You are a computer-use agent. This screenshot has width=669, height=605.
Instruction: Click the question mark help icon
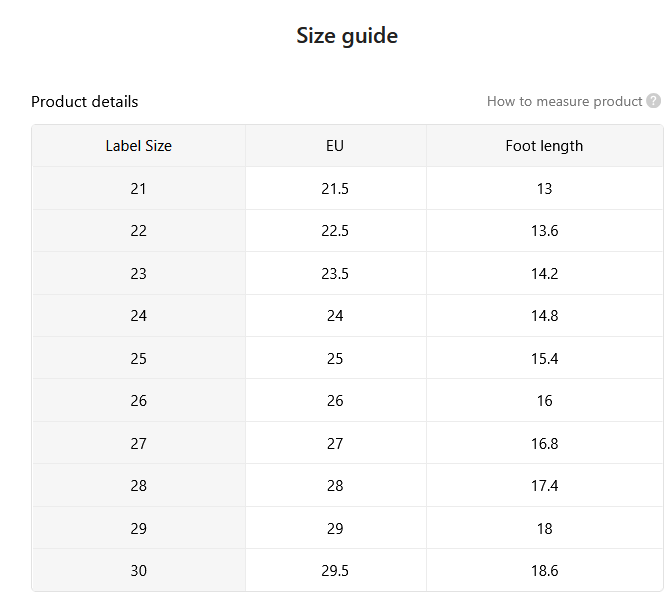point(653,101)
